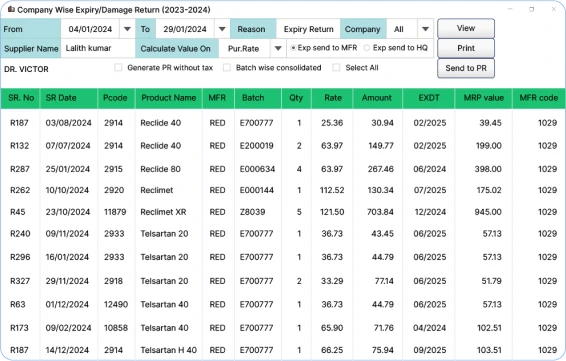Click the DR. VICTOR label
Image resolution: width=566 pixels, height=361 pixels.
[26, 69]
